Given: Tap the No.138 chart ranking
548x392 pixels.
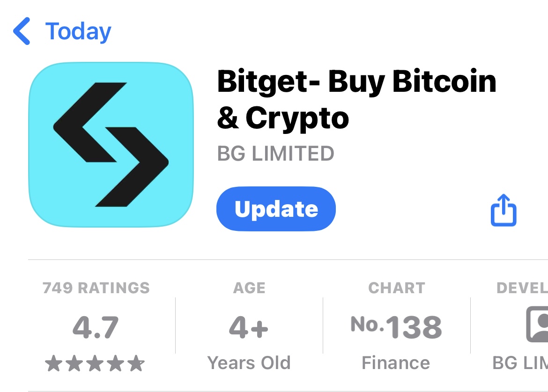Looking at the screenshot, I should [396, 327].
